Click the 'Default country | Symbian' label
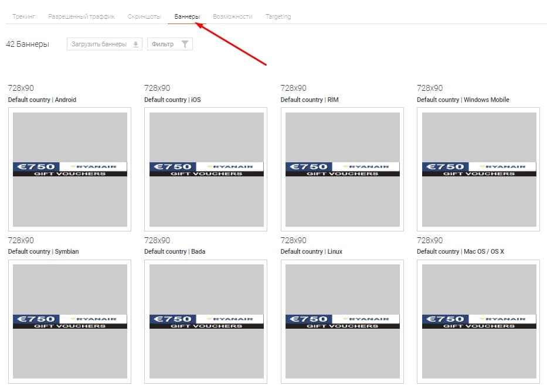 [43, 251]
